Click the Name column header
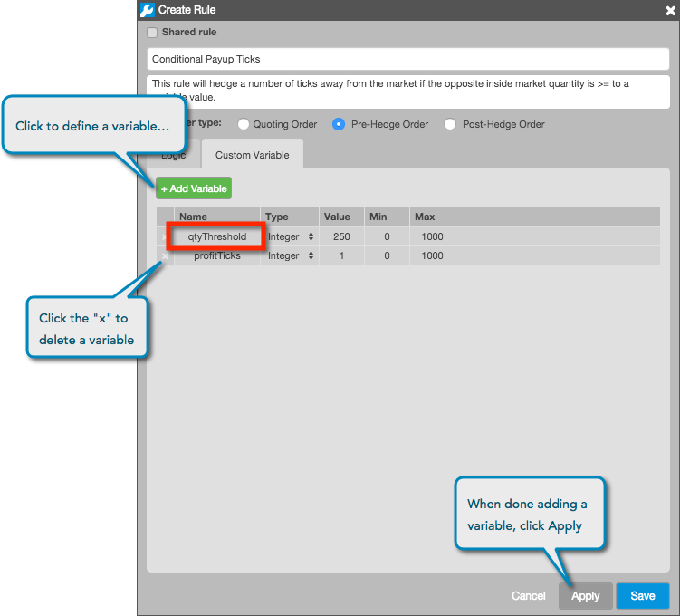Screen dimensions: 680x616 point(216,217)
